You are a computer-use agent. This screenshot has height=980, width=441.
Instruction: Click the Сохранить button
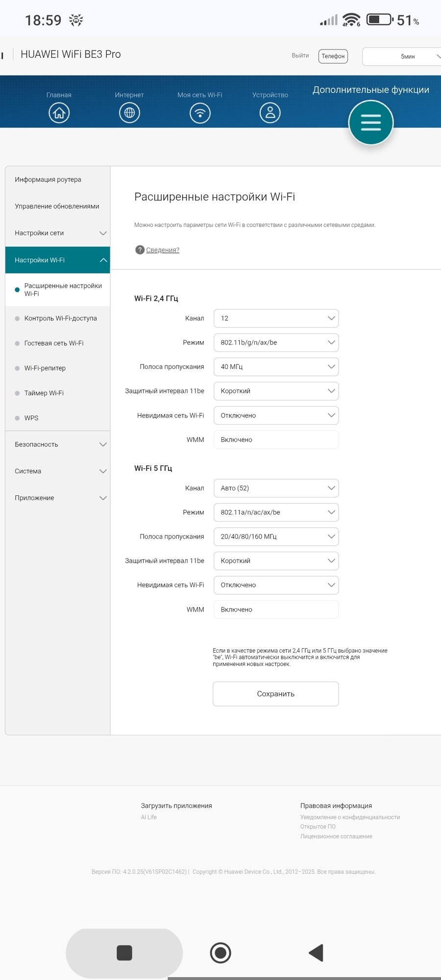click(x=276, y=694)
